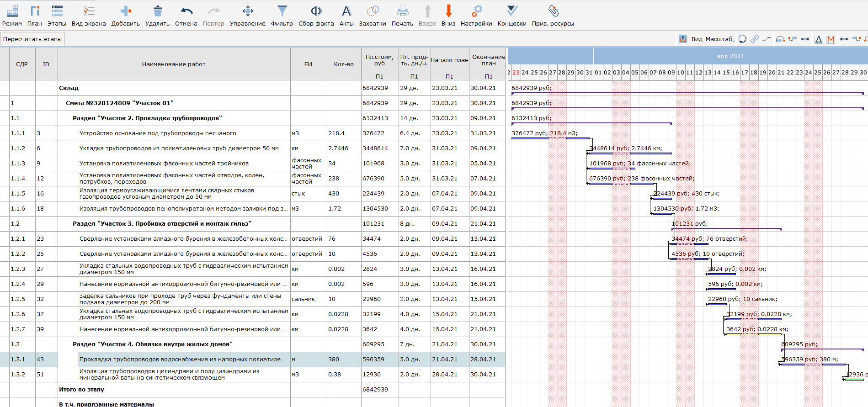Image resolution: width=868 pixels, height=407 pixels.
Task: Click the 3448614 руб Gantt bar
Action: coord(630,153)
